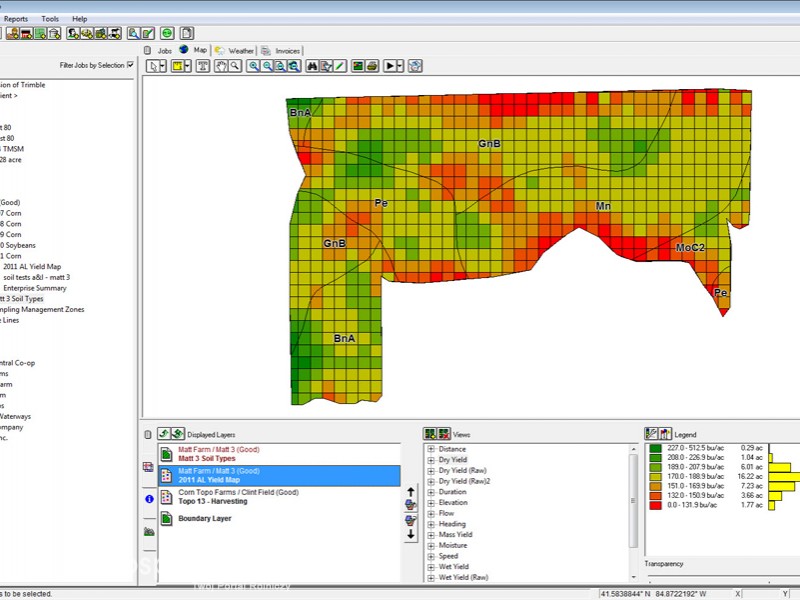Open the Tools menu

(x=50, y=19)
